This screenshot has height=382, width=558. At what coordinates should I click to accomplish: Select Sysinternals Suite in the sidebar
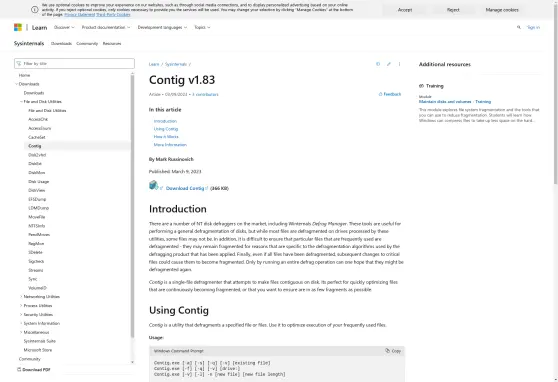pos(40,341)
